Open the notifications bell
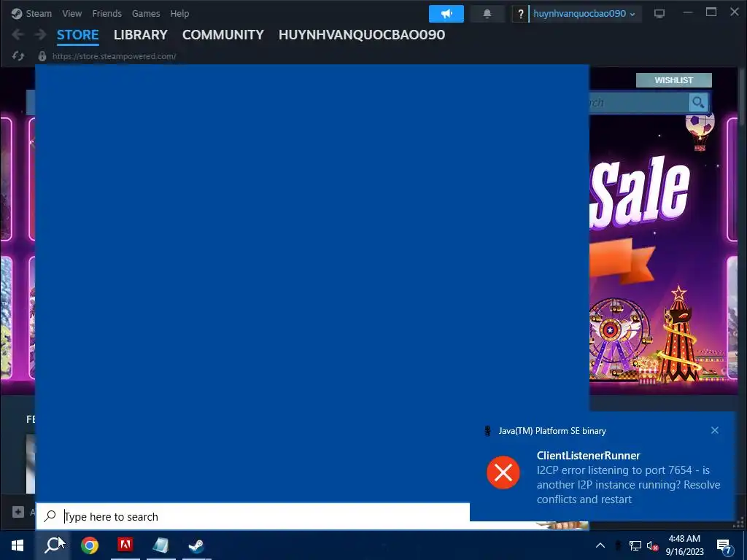This screenshot has width=747, height=560. tap(487, 14)
